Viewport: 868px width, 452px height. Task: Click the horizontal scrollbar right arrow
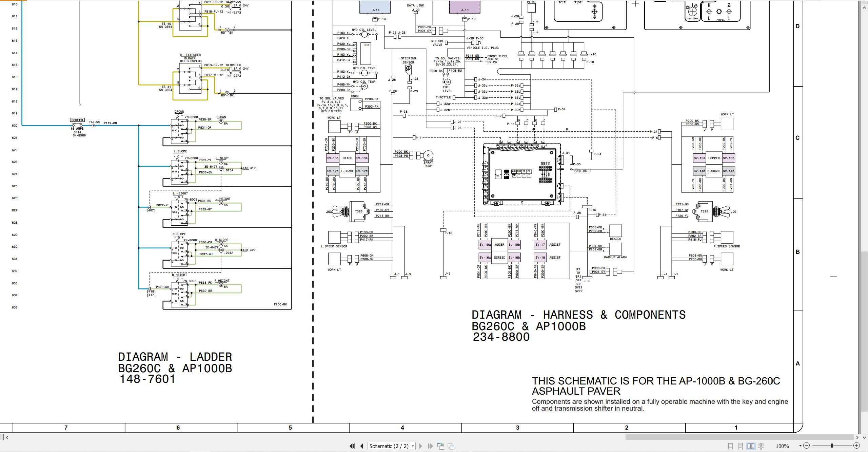point(857,437)
